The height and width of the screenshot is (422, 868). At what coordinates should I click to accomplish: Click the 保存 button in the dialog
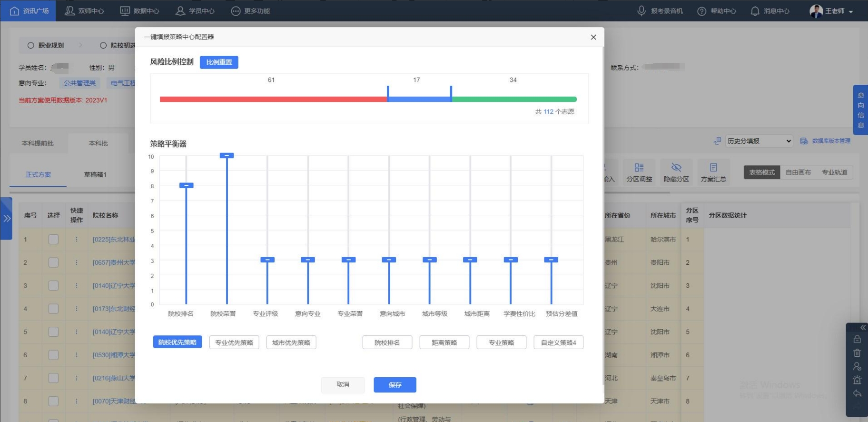point(395,385)
